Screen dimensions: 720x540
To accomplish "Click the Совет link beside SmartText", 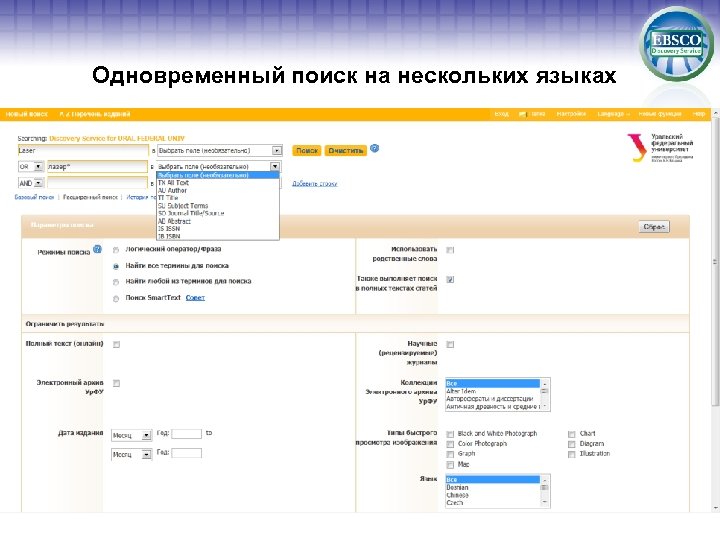I will tap(195, 298).
